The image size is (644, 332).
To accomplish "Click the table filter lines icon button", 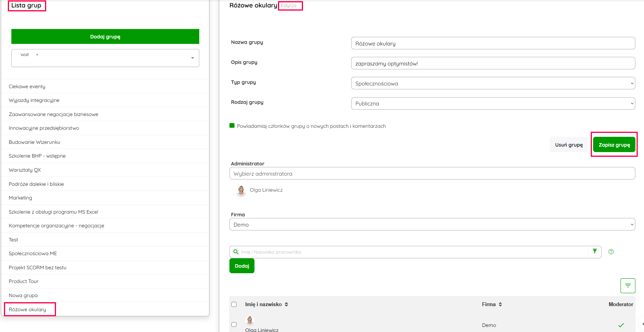I will [628, 286].
